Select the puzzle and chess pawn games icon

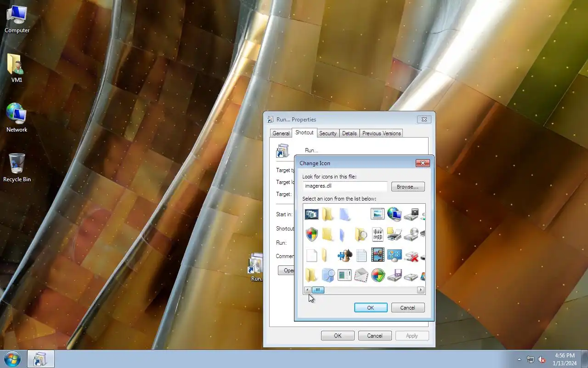click(x=345, y=255)
